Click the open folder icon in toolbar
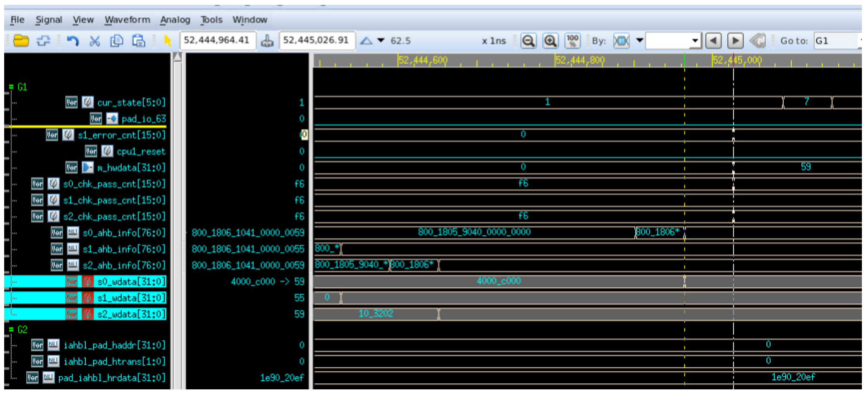868x394 pixels. pos(21,41)
